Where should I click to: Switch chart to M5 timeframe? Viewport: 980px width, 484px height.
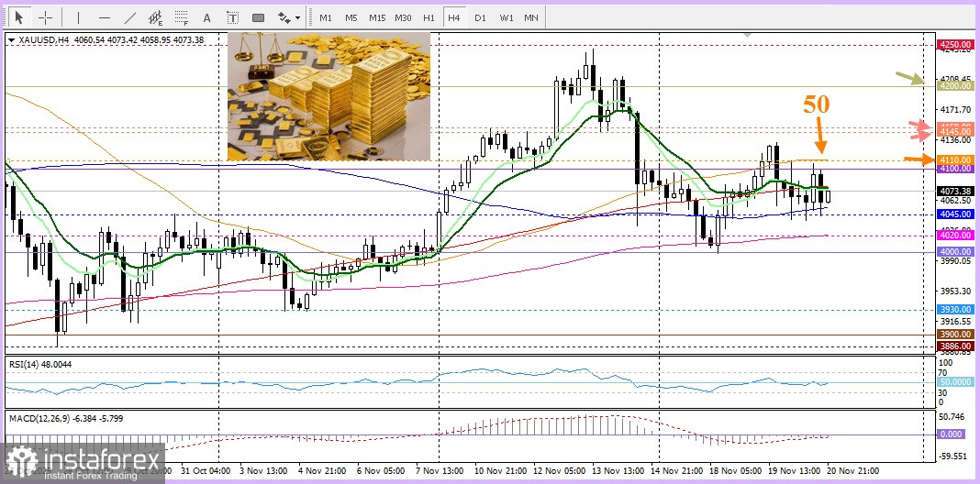click(351, 17)
